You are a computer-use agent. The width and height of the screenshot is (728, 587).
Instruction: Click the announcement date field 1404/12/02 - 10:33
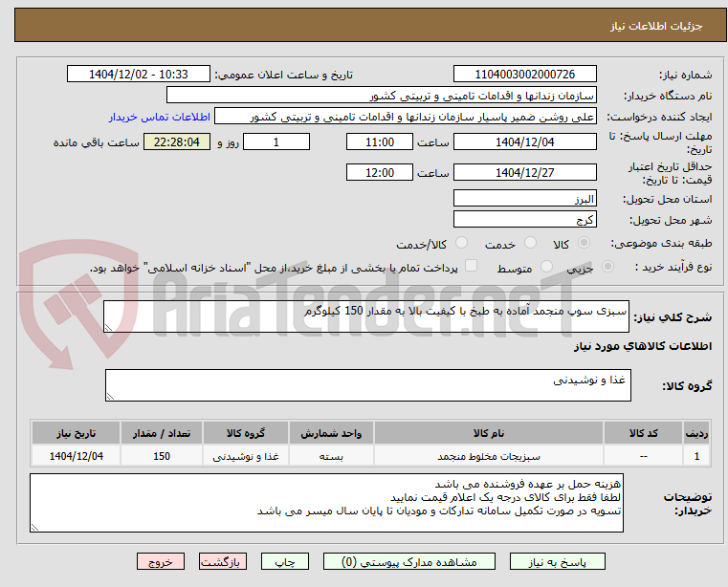tap(139, 75)
